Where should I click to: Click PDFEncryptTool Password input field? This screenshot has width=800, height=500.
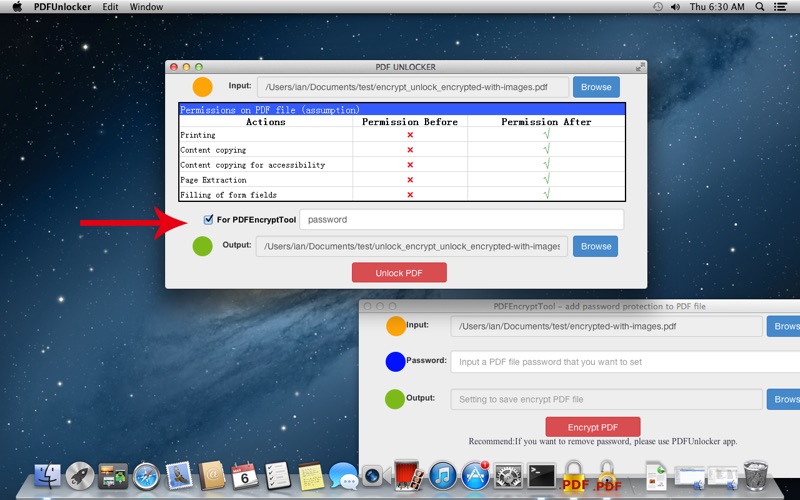pyautogui.click(x=625, y=362)
